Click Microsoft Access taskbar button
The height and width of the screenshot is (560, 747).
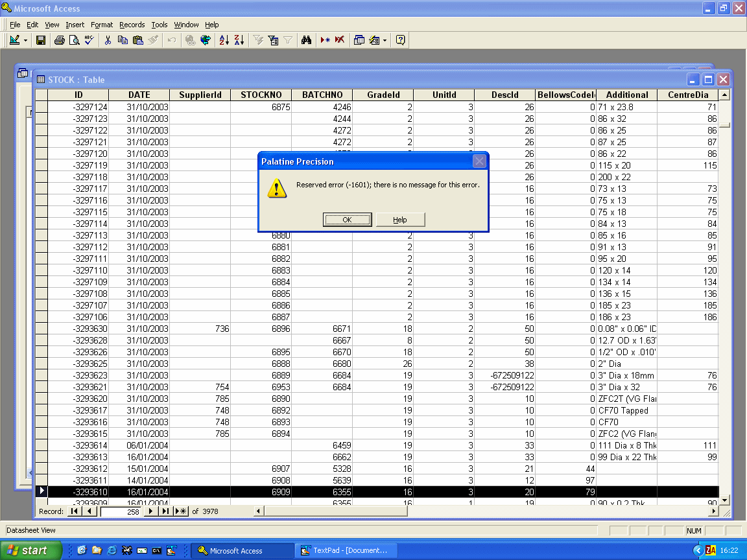click(243, 550)
